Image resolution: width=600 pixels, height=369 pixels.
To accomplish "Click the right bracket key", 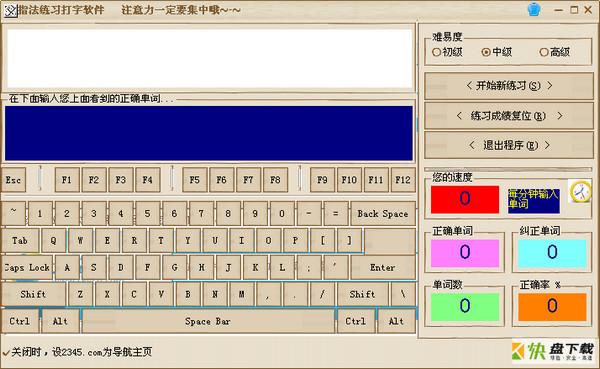I will [349, 240].
